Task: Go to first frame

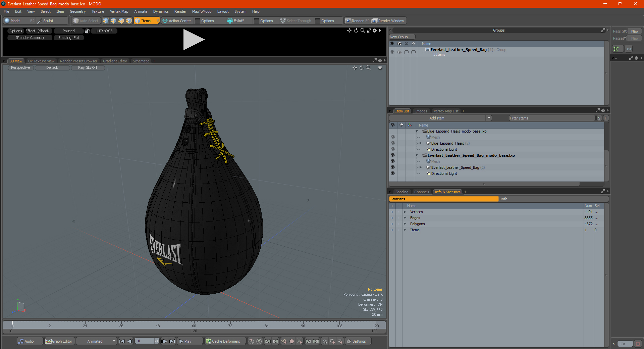Action: [x=122, y=341]
